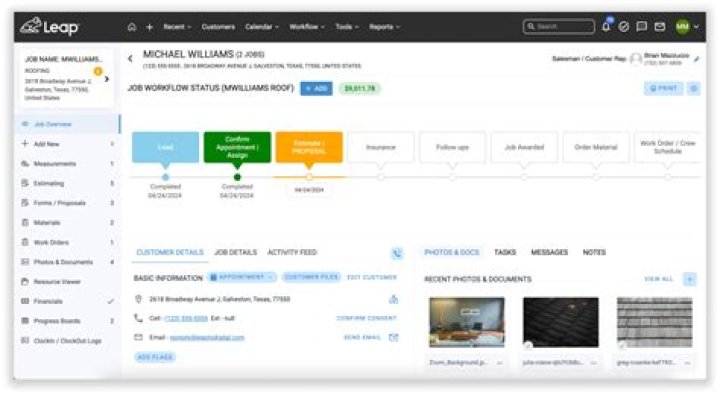Expand the Reports dropdown menu
Screen dimensions: 720x395
click(384, 27)
